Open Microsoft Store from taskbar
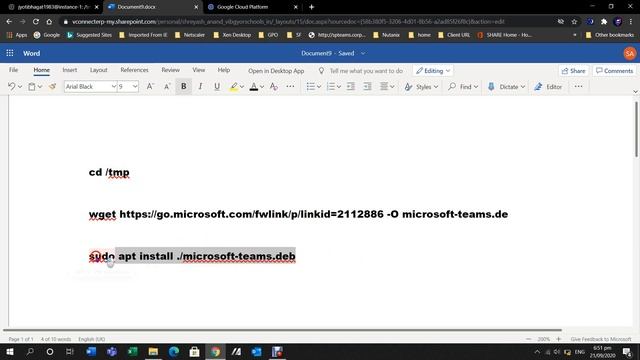This screenshot has width=640, height=360. [x=195, y=351]
